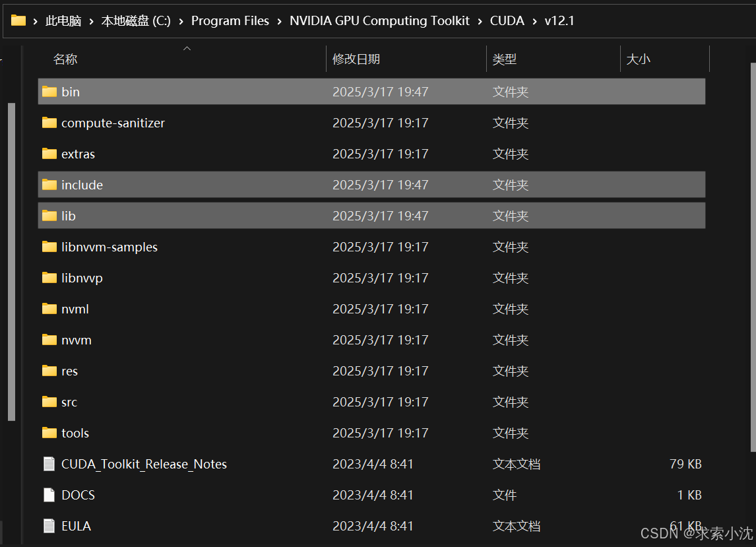Click the sort arrow above 名称
The image size is (756, 547).
point(187,48)
